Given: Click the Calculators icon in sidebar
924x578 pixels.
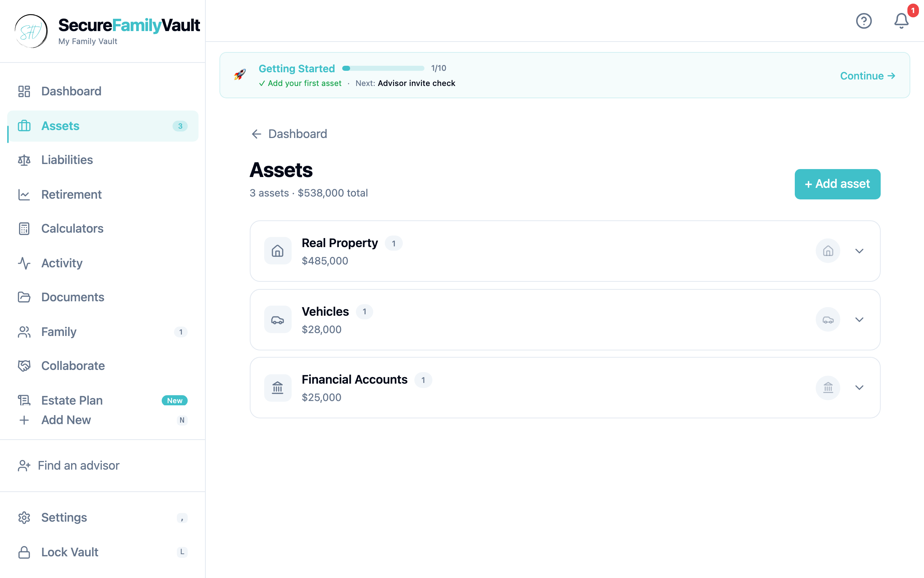Looking at the screenshot, I should 24,229.
